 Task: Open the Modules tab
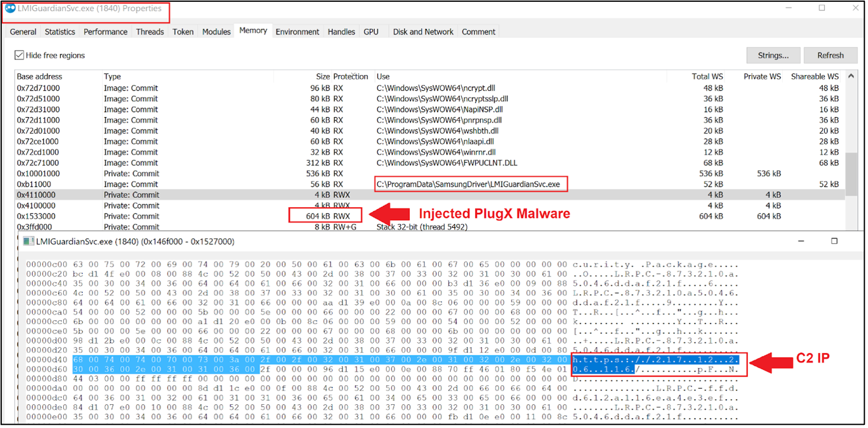click(216, 31)
